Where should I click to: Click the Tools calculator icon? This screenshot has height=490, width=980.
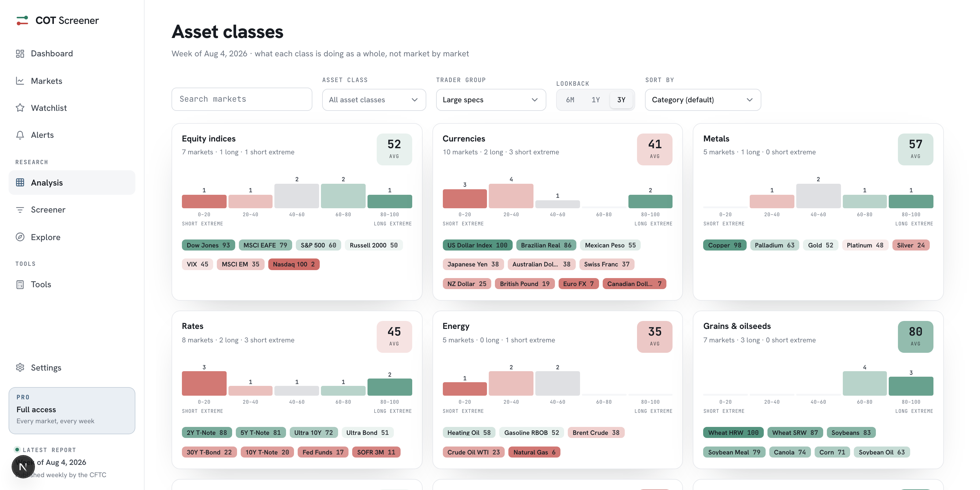[20, 284]
